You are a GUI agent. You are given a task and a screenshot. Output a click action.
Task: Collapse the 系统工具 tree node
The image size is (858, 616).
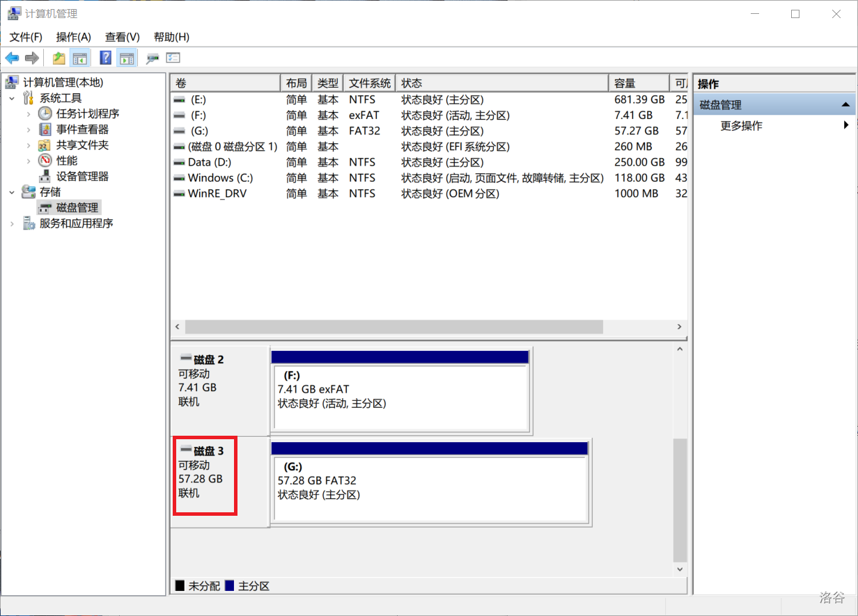tap(12, 98)
